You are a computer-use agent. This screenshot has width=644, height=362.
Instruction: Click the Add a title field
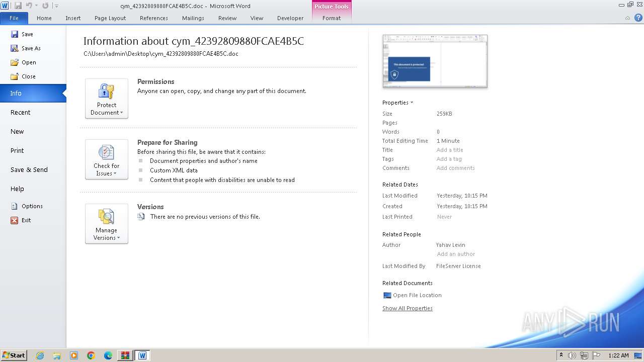tap(450, 150)
